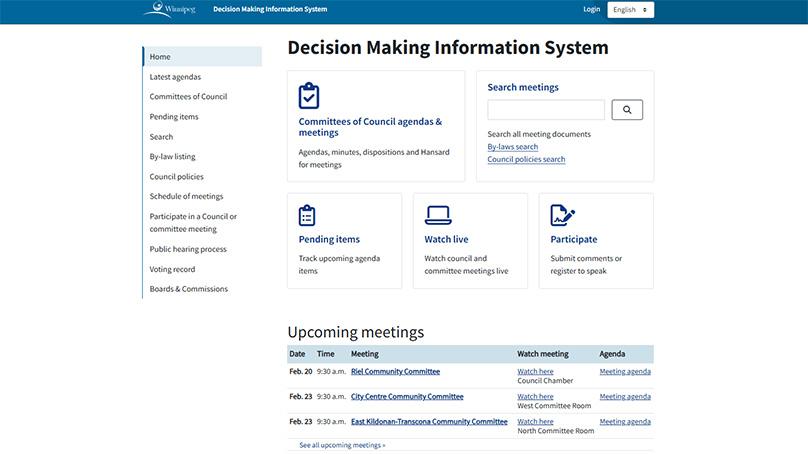Select Home in the sidebar
Screen dimensions: 808x454
click(x=202, y=57)
